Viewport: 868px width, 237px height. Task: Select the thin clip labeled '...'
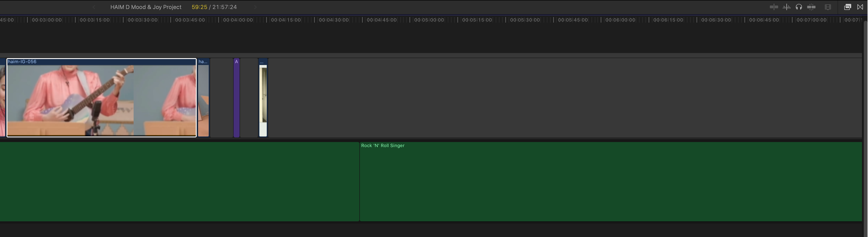[x=263, y=98]
